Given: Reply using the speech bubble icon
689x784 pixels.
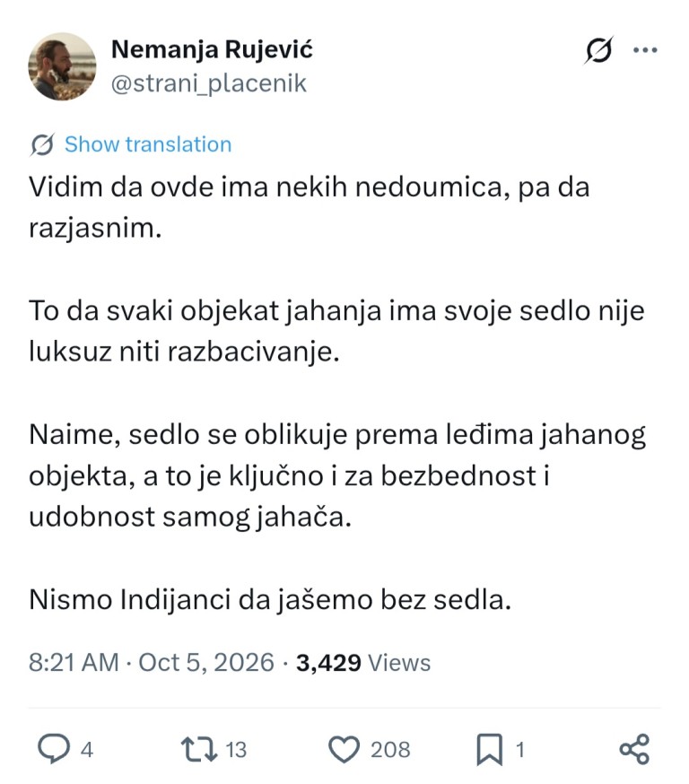Looking at the screenshot, I should [54, 748].
